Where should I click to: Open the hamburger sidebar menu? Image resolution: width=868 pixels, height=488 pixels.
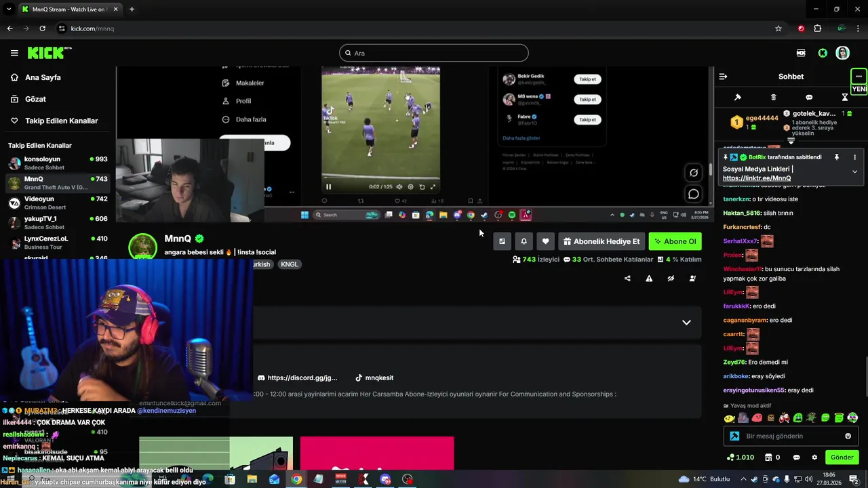pyautogui.click(x=14, y=53)
